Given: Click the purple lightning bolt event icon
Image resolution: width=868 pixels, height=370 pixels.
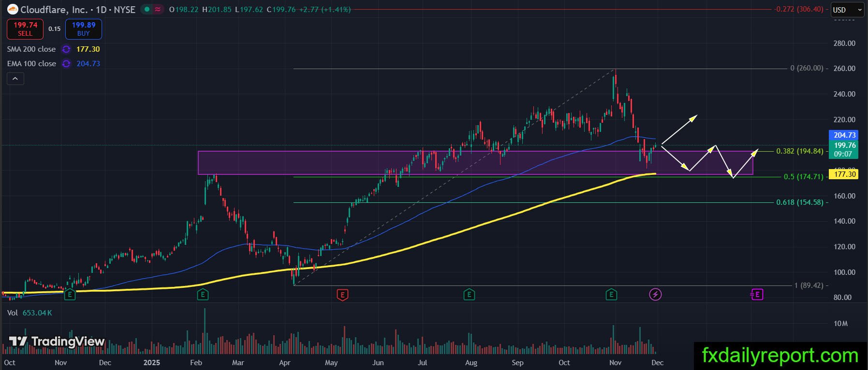Looking at the screenshot, I should 655,294.
